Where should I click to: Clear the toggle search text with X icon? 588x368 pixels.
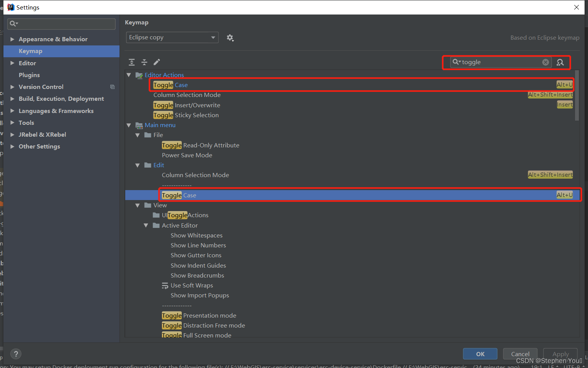pos(546,62)
